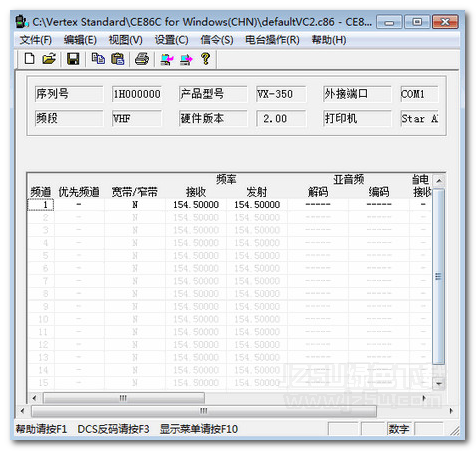Click the channel table scroll up arrow

pyautogui.click(x=439, y=181)
